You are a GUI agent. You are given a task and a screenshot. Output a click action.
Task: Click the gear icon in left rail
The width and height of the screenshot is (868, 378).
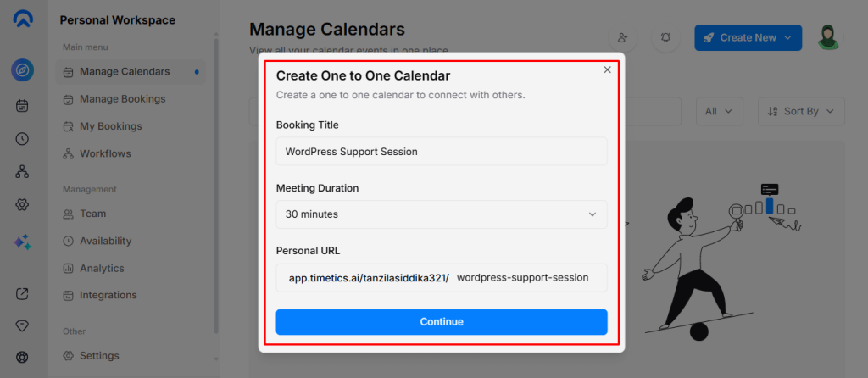[22, 205]
